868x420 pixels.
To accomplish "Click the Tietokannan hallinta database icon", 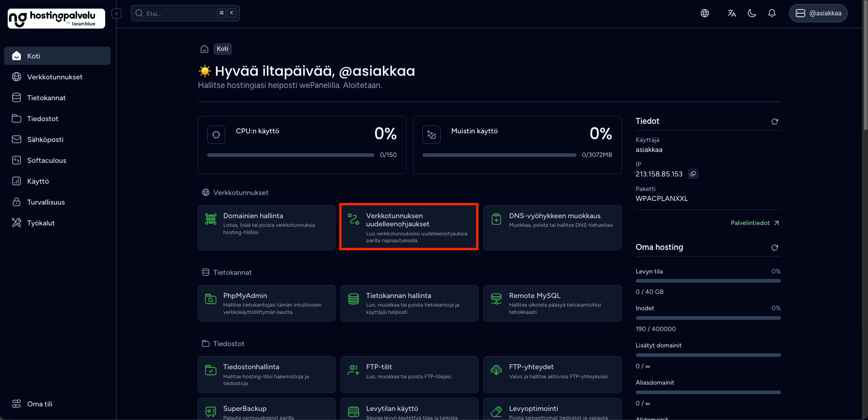I will click(x=354, y=299).
